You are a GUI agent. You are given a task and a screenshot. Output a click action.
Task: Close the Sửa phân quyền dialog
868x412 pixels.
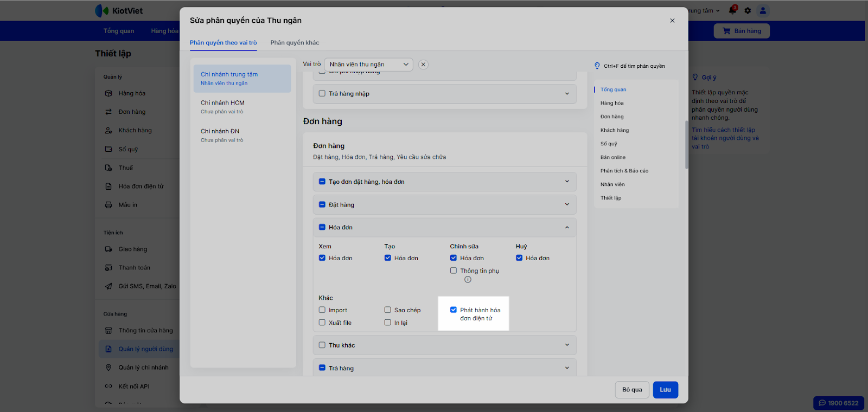point(672,21)
